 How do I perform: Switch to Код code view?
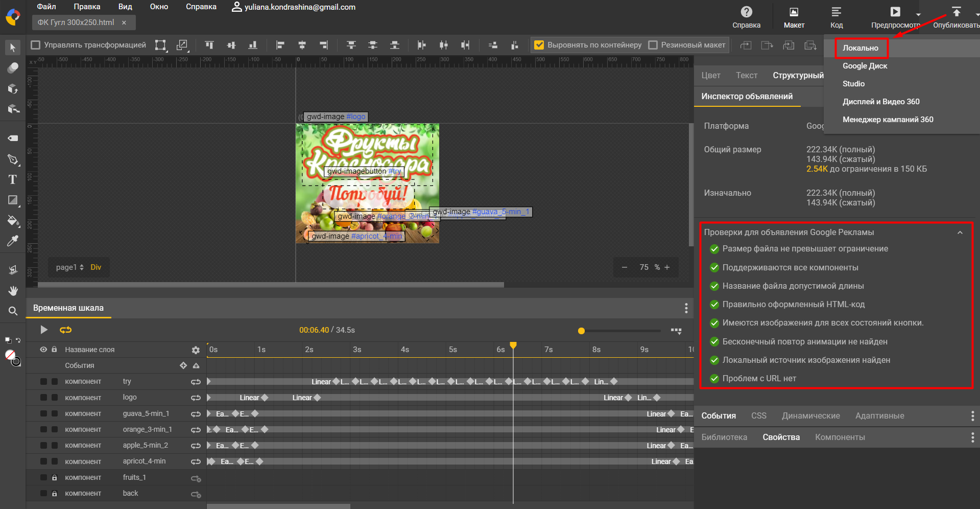[x=836, y=17]
